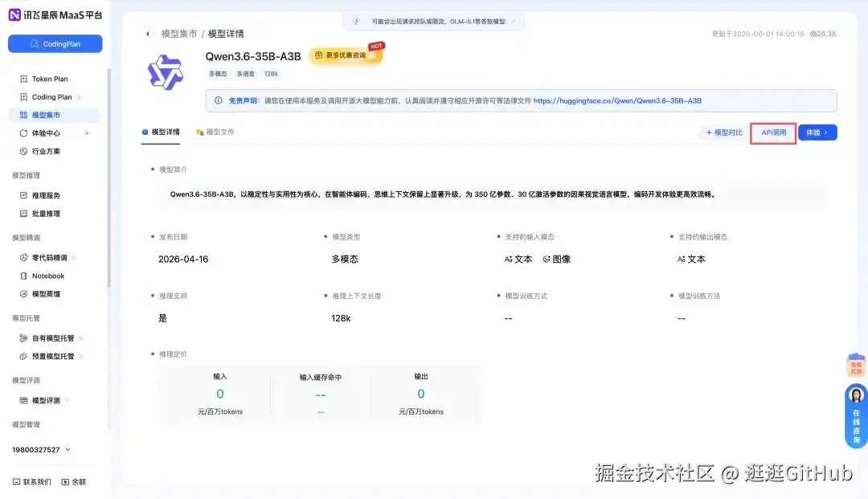Click the 讯飞星辰 MaaS platform logo
The width and height of the screenshot is (868, 499).
55,15
